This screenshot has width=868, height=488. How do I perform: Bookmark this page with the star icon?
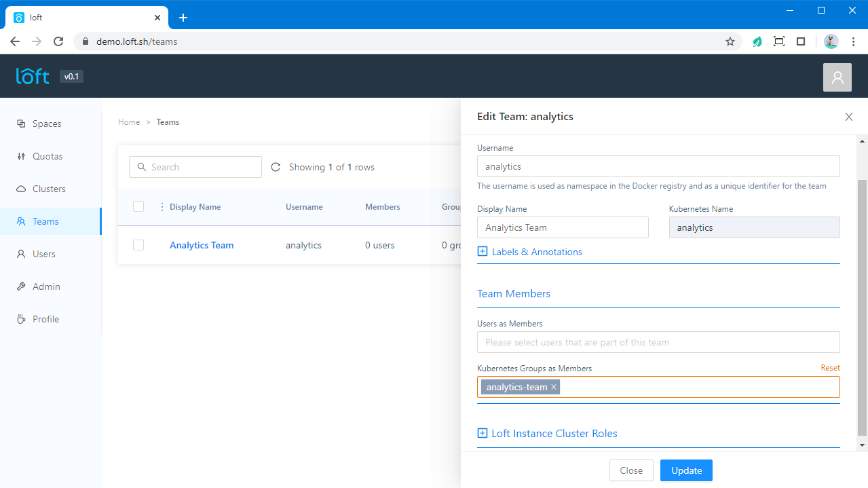(x=730, y=41)
